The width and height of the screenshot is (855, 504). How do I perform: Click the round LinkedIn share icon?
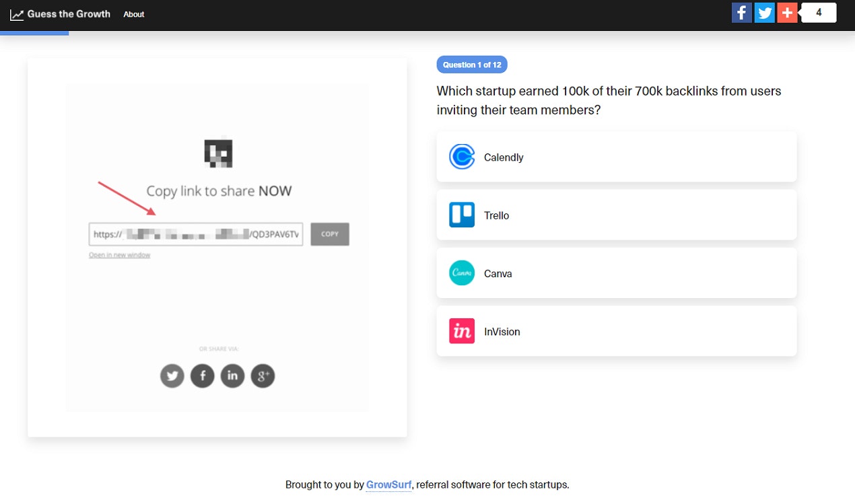point(233,375)
